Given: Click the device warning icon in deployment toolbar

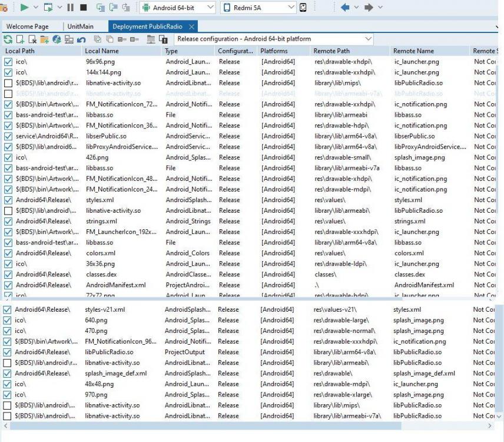Looking at the screenshot, I should [163, 39].
